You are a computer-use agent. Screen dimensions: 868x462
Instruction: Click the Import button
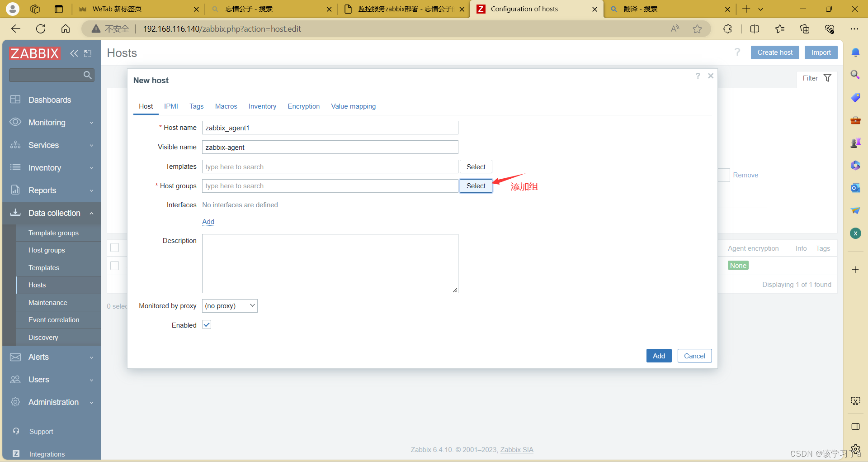point(821,52)
